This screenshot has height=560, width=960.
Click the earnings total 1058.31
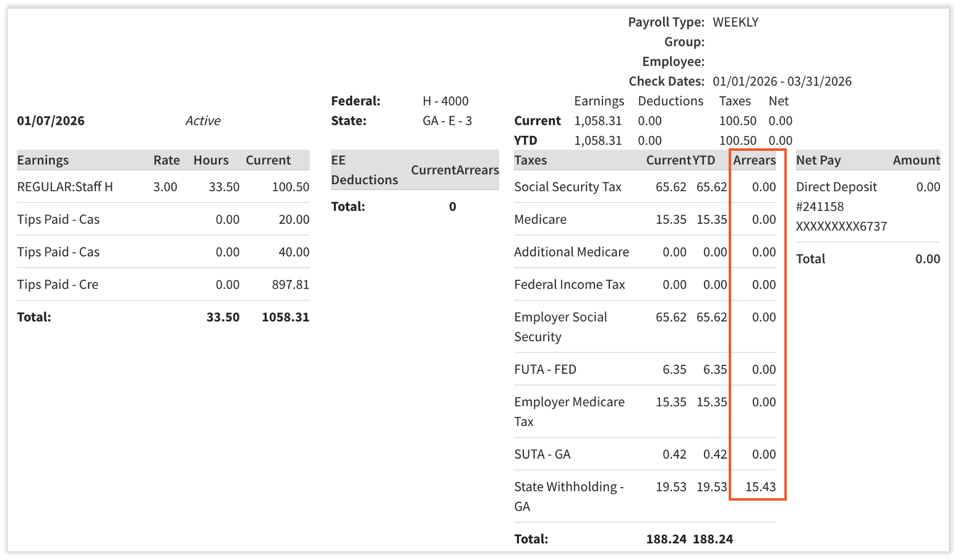[x=285, y=317]
